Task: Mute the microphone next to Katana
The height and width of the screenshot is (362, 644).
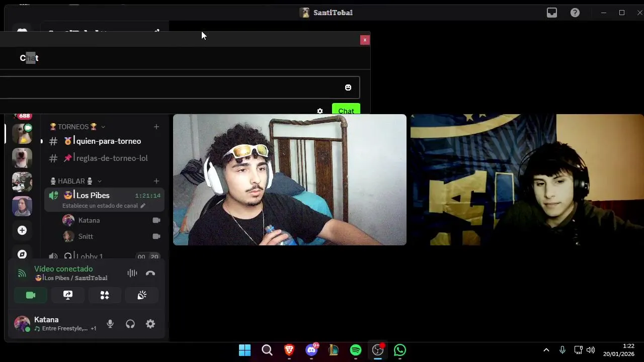Action: pyautogui.click(x=110, y=324)
